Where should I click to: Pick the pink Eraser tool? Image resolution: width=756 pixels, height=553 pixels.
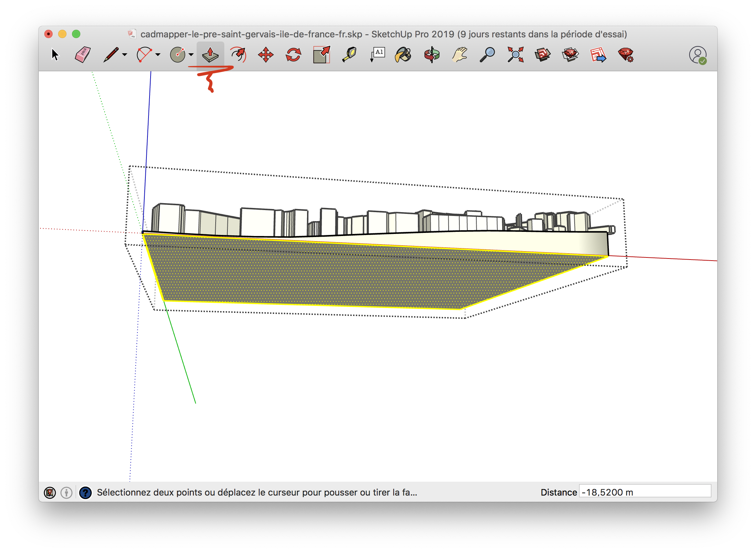[83, 55]
